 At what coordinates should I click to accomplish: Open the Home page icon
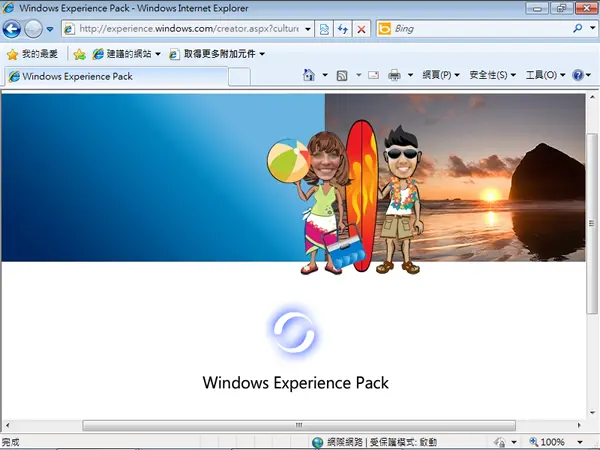tap(309, 75)
